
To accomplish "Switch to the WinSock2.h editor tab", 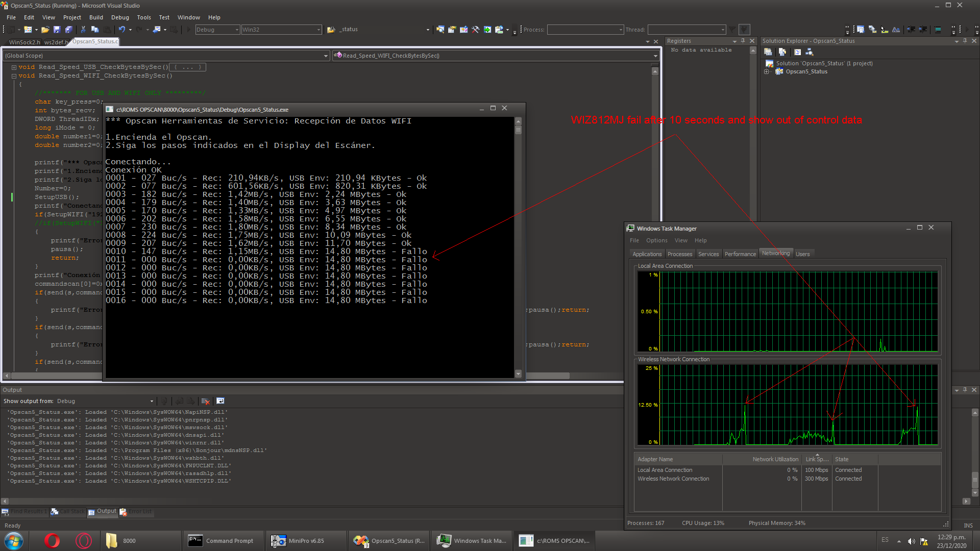I will tap(24, 42).
